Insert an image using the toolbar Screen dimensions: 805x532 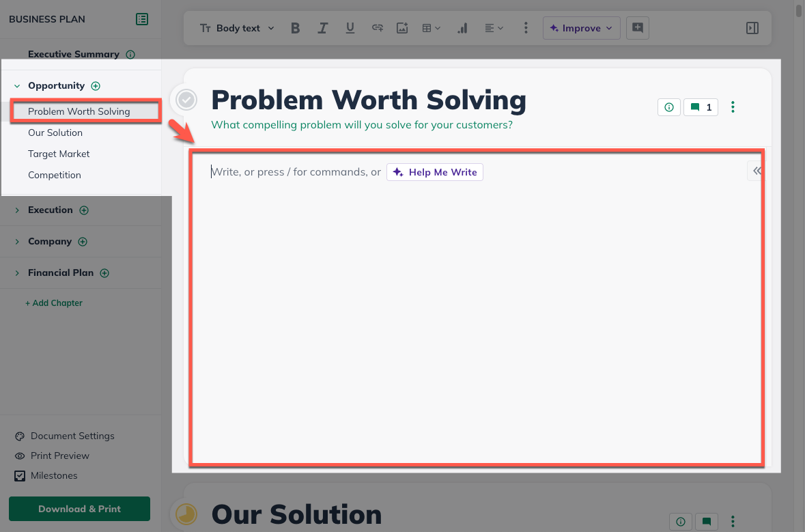click(x=402, y=28)
